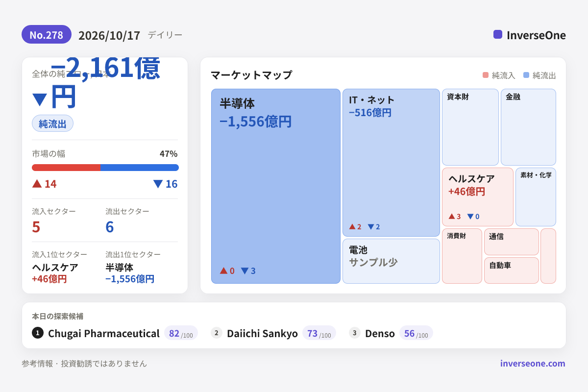
Task: Click the disclaimer 参考情報 text
Action: 84,363
